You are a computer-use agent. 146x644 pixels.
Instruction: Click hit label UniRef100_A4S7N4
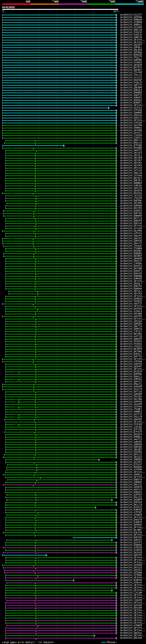click(x=131, y=125)
